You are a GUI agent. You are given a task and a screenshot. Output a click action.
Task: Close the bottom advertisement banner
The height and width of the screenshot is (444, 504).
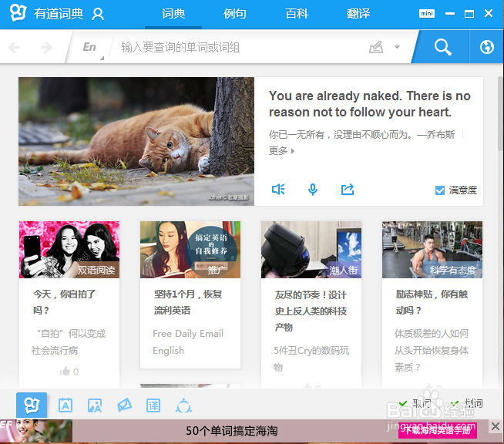(x=496, y=426)
